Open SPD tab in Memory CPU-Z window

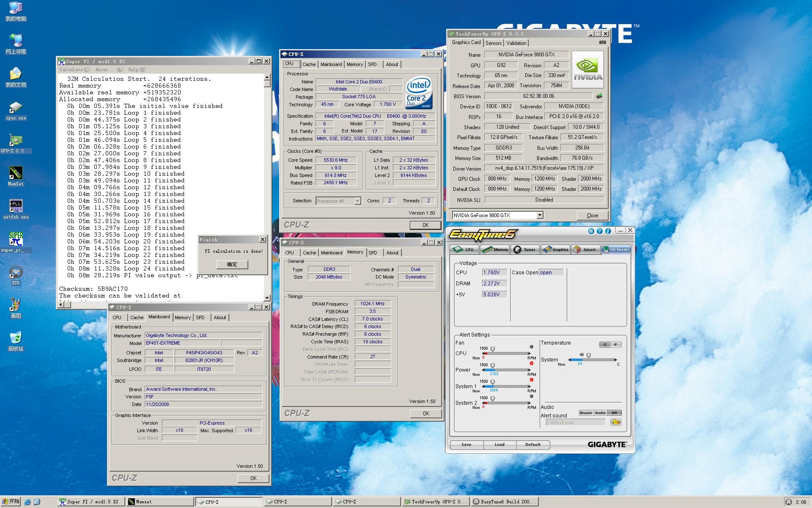tap(373, 253)
